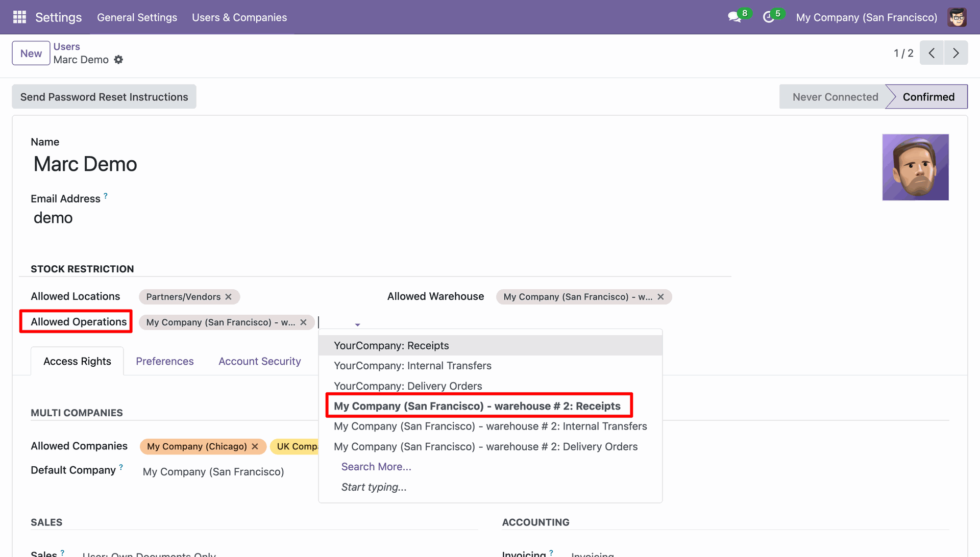Go to next user record arrow
This screenshot has width=980, height=557.
click(955, 53)
